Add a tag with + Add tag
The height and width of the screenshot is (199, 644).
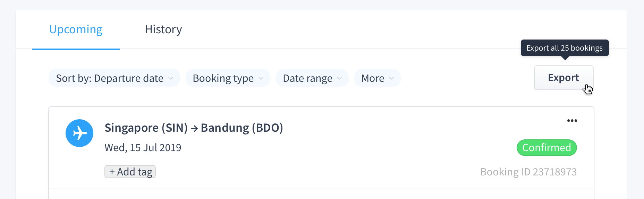click(x=130, y=172)
